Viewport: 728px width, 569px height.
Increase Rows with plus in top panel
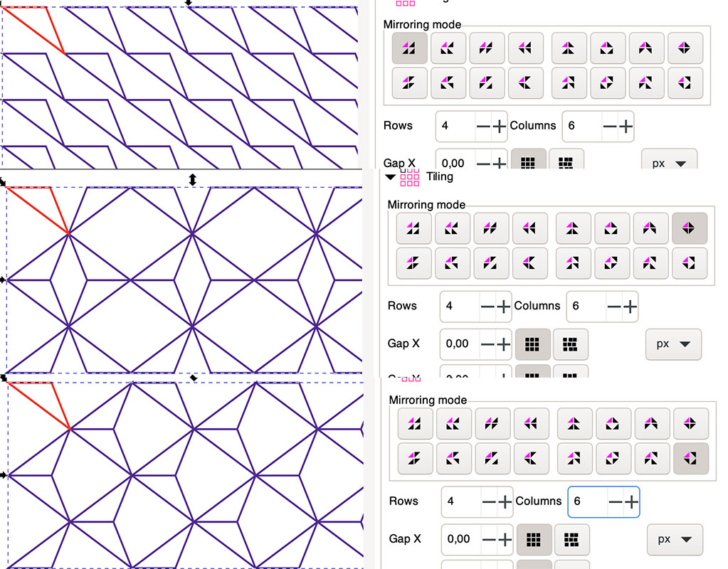click(499, 126)
